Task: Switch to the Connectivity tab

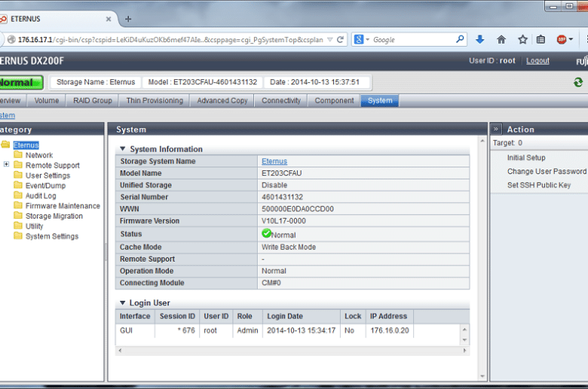Action: [281, 100]
